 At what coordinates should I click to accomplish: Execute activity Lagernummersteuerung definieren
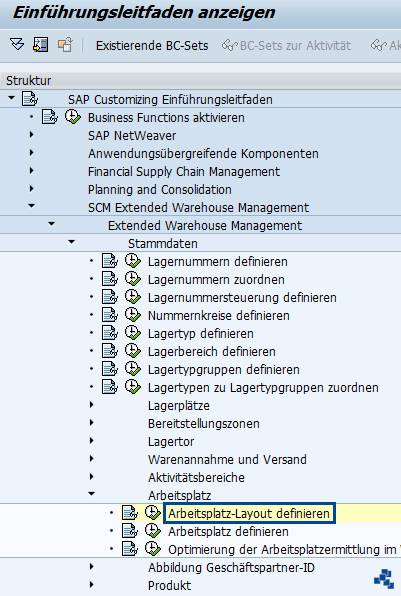point(133,297)
